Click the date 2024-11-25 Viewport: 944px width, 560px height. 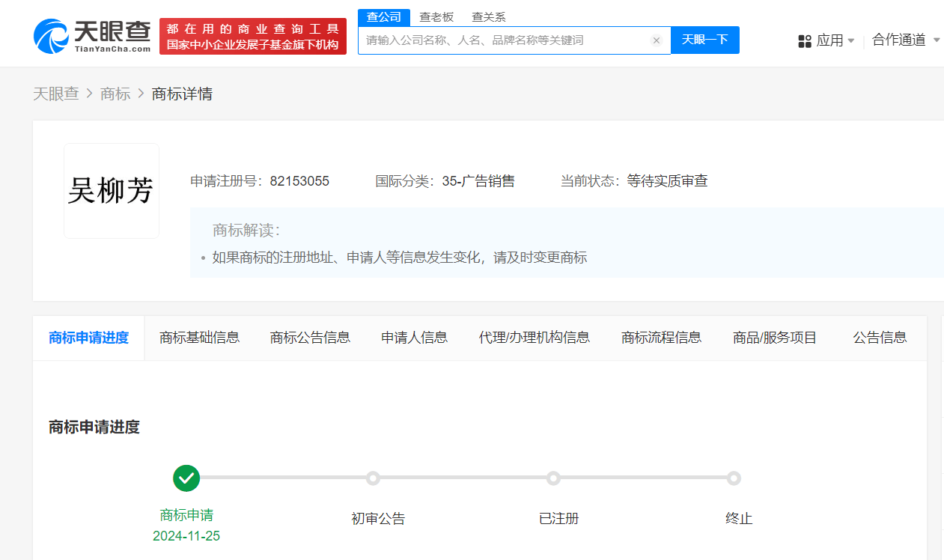coord(186,536)
